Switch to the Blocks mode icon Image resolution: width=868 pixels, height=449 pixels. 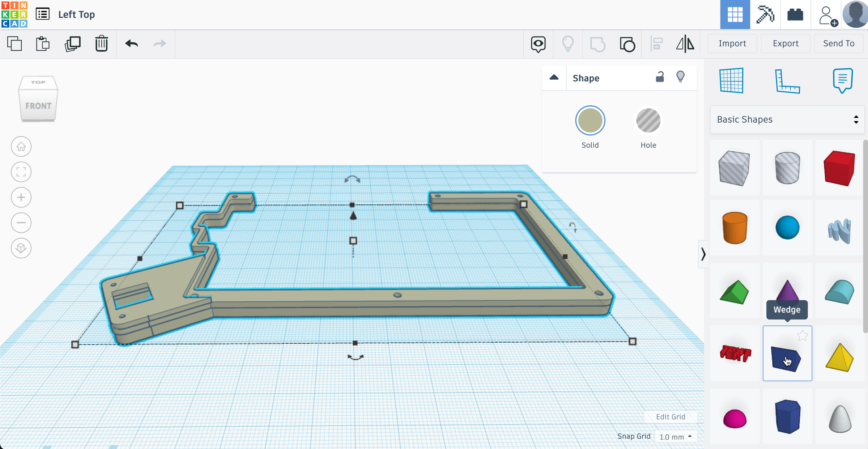765,14
